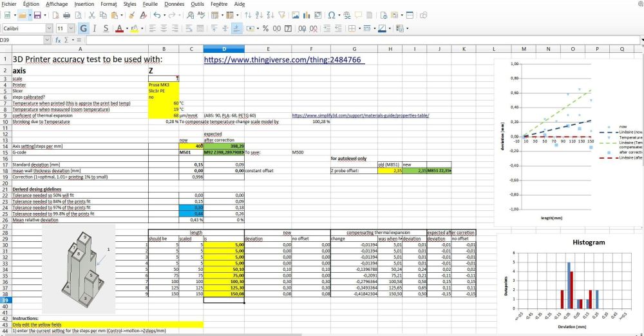The width and height of the screenshot is (644, 336).
Task: Expand the Name Box D39 dropdown
Action: click(x=47, y=40)
